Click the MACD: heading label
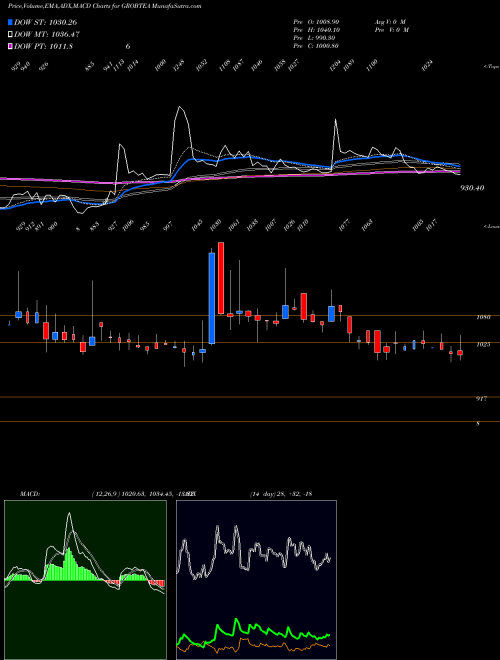Viewport: 500px width, 660px height. 30,494
